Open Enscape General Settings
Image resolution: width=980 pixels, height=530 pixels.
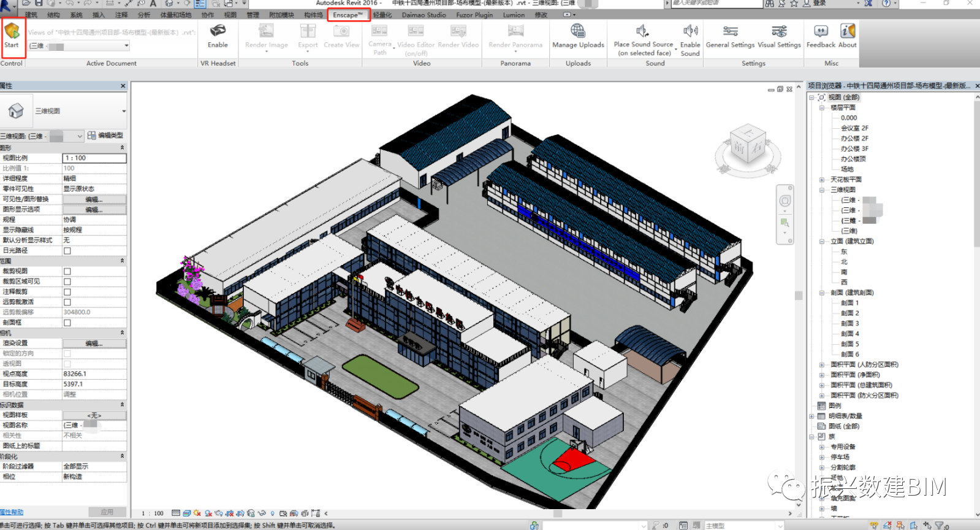(730, 31)
